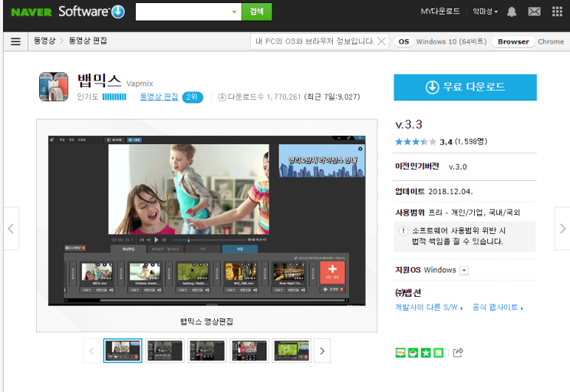Screen dimensions: 570x392
Task: Click the star rating 3.4 score
Action: 446,142
